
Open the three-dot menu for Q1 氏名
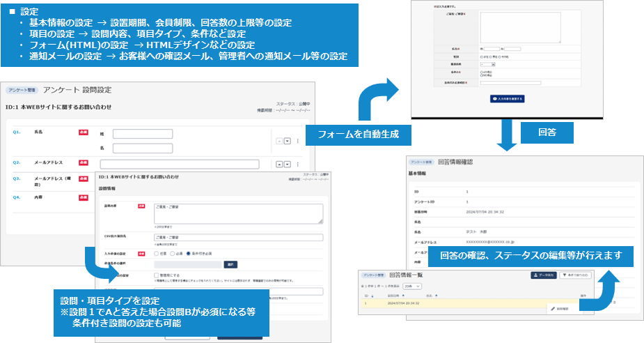point(298,141)
